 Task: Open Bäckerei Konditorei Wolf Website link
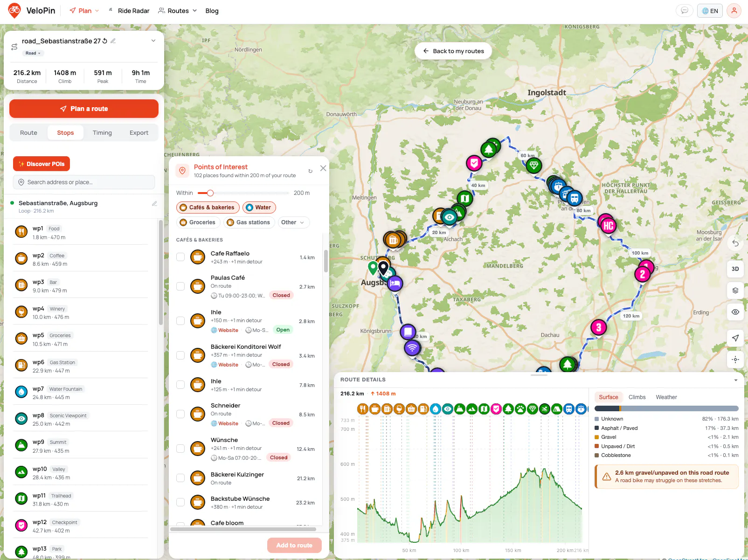tap(224, 365)
